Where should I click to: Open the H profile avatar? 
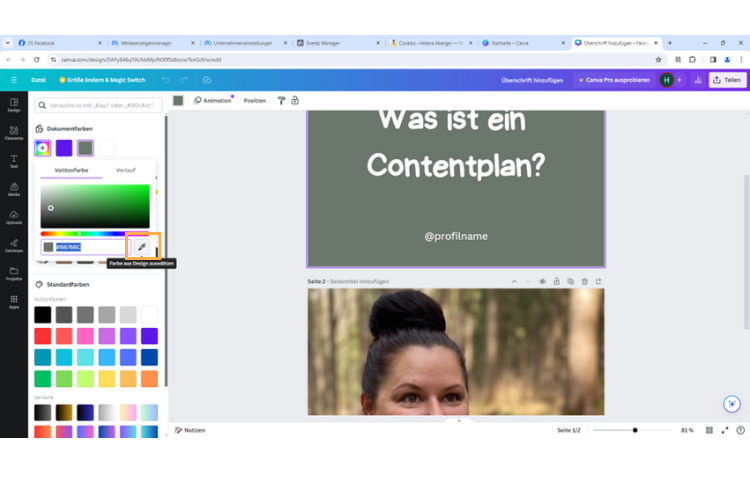tap(666, 80)
